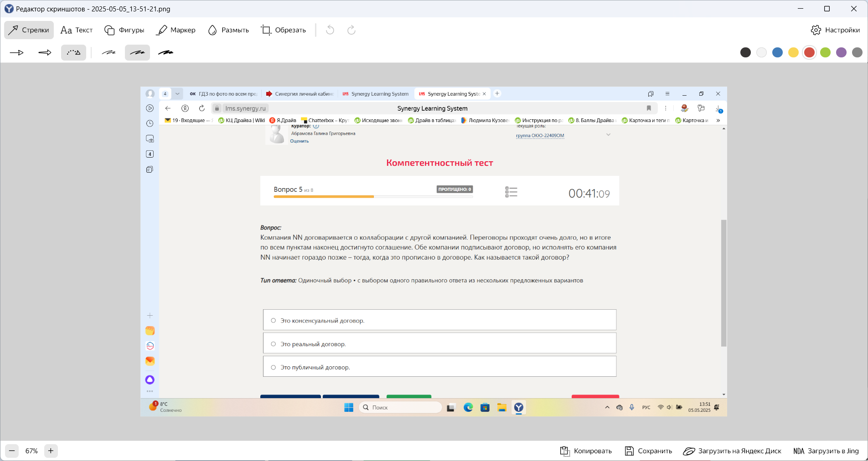The image size is (868, 461).
Task: Pick the blue color swatch
Action: [778, 52]
